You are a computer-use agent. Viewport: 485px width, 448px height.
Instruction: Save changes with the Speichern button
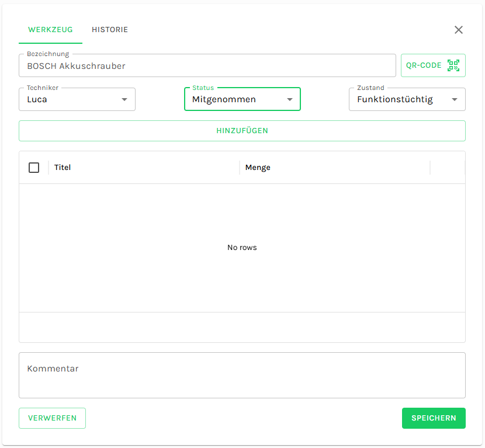434,418
